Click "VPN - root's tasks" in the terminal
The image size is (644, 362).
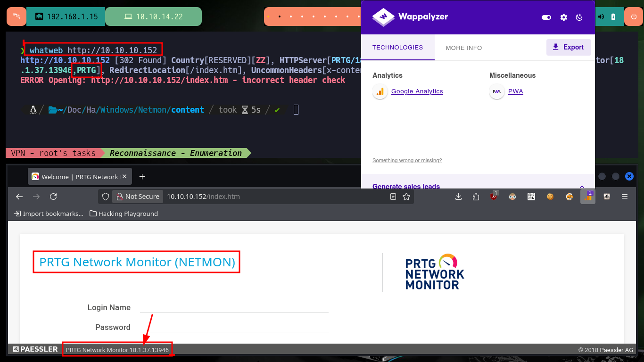click(53, 153)
